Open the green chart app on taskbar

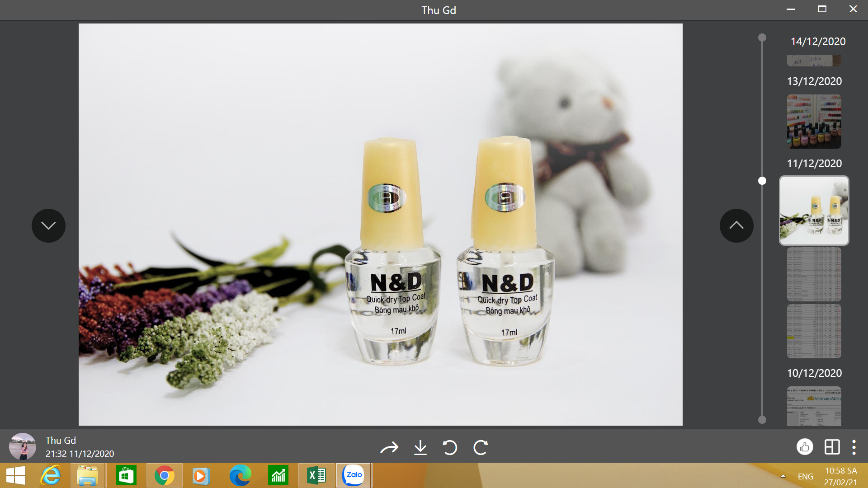[278, 476]
